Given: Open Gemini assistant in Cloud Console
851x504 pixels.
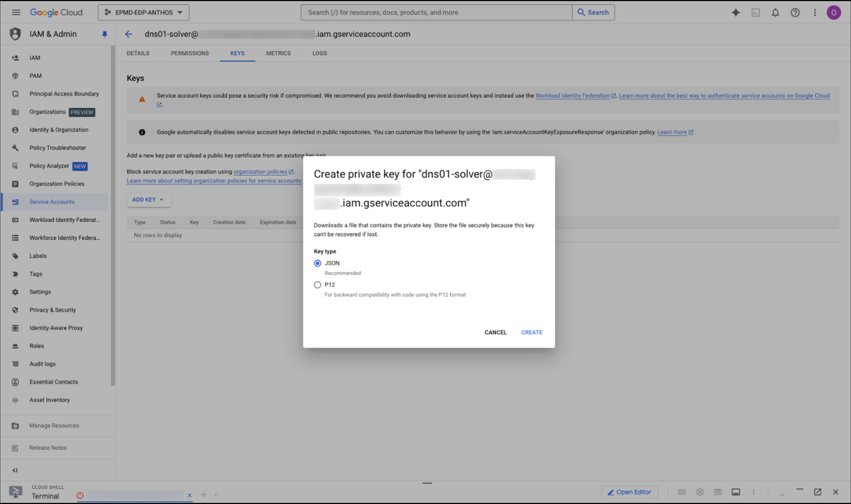Looking at the screenshot, I should (x=736, y=12).
